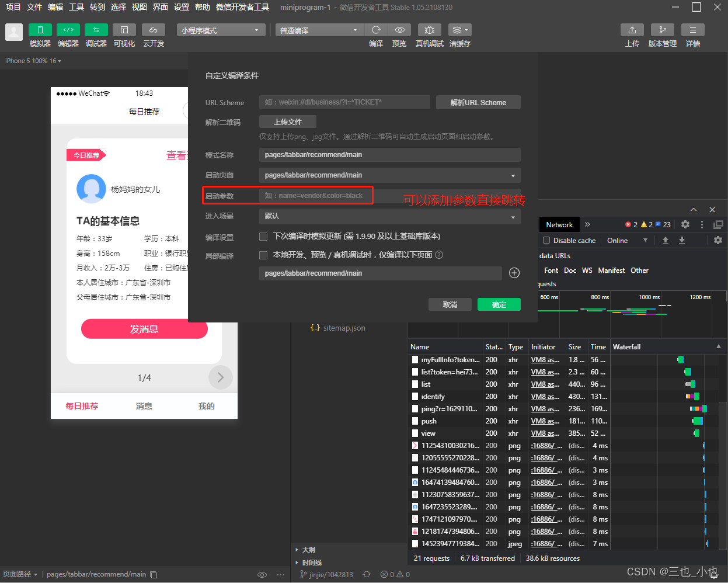The height and width of the screenshot is (583, 728).
Task: Show more DevTools tabs chevron
Action: (x=587, y=224)
